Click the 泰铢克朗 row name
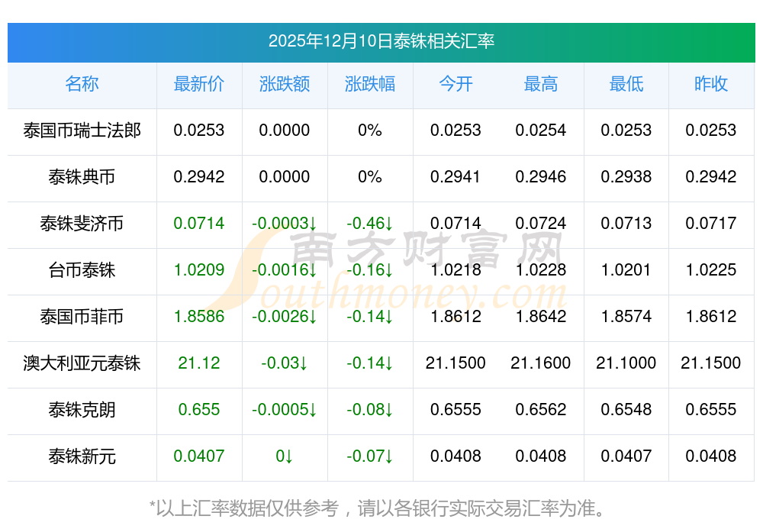Image resolution: width=763 pixels, height=532 pixels. (x=82, y=410)
